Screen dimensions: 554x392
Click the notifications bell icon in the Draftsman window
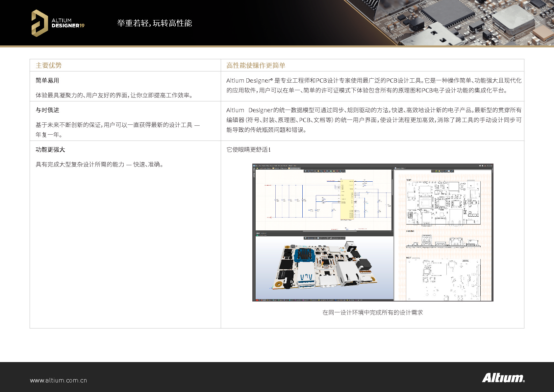coord(483,166)
